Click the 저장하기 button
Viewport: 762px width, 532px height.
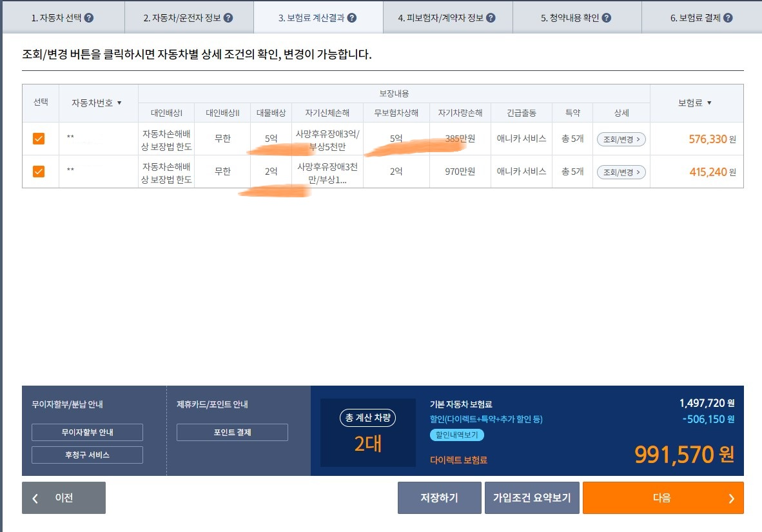click(439, 498)
